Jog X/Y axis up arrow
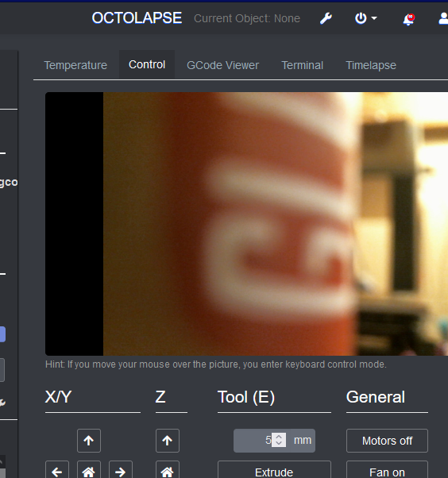This screenshot has width=448, height=478. (x=89, y=441)
